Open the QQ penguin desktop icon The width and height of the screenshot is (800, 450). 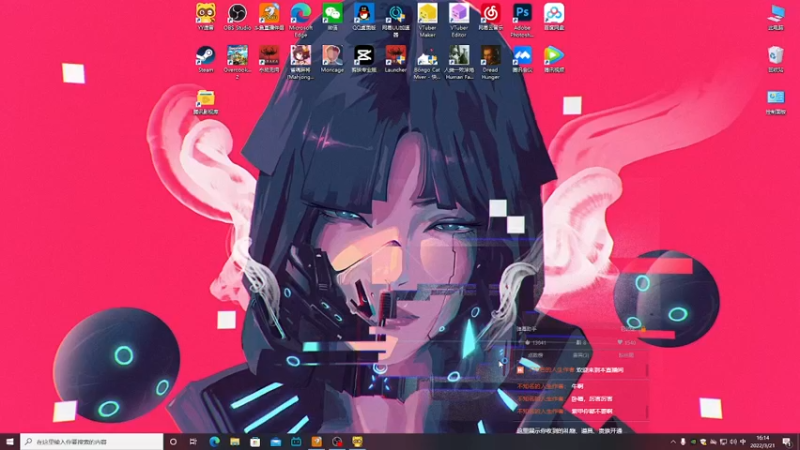364,17
